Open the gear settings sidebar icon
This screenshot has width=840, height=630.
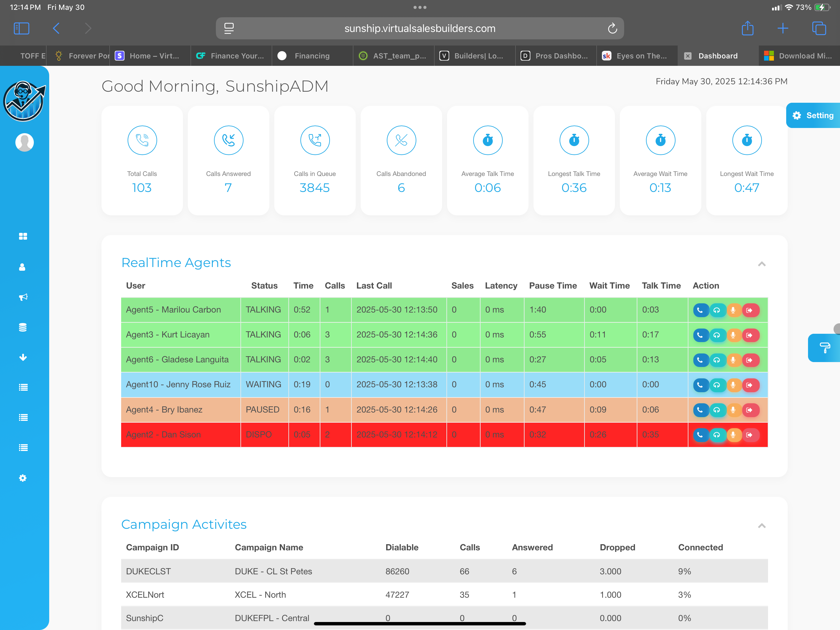(x=23, y=478)
